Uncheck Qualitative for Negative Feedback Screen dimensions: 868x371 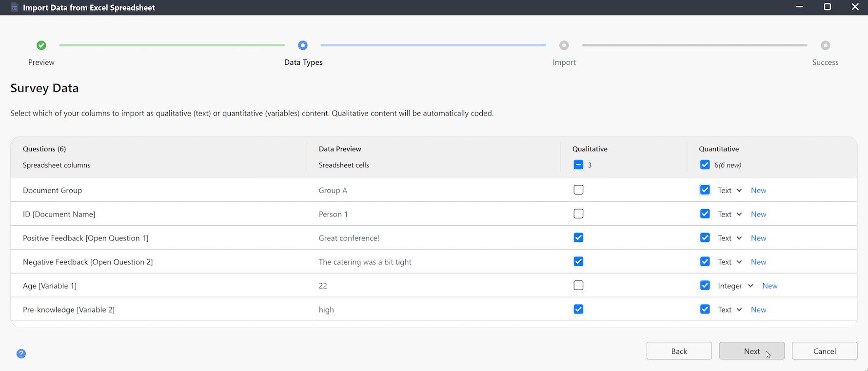(x=578, y=262)
